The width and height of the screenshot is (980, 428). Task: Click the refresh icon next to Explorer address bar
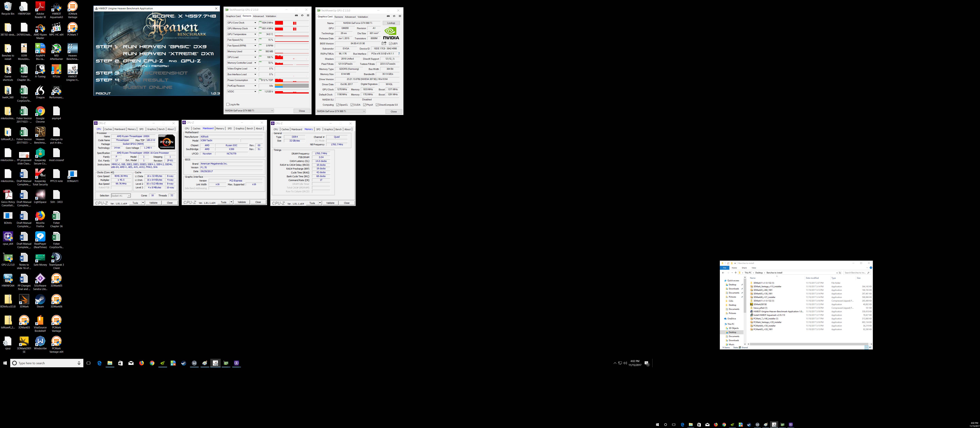[840, 273]
